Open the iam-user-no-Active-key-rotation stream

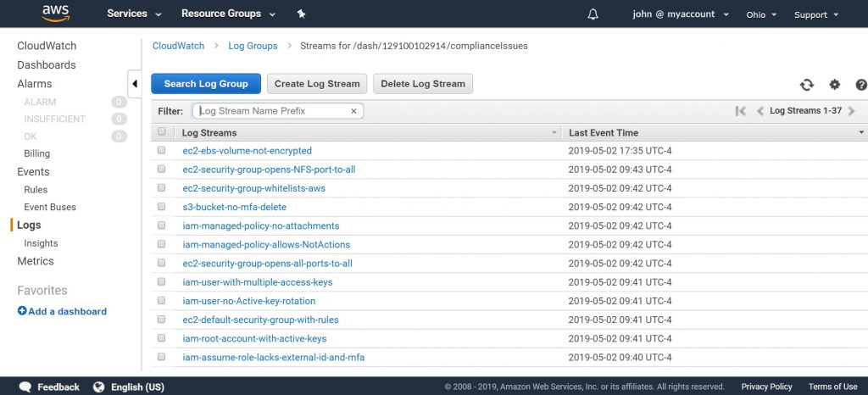[249, 301]
